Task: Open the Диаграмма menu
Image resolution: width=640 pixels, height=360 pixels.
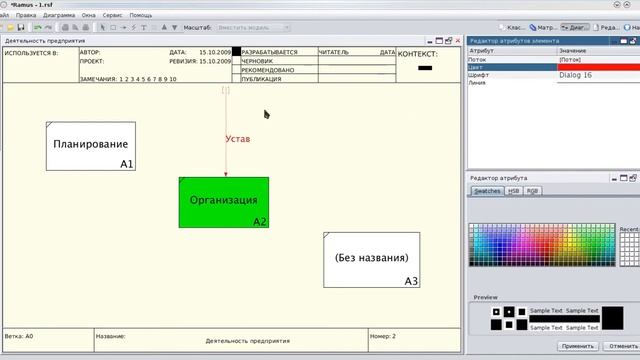Action: tap(59, 15)
